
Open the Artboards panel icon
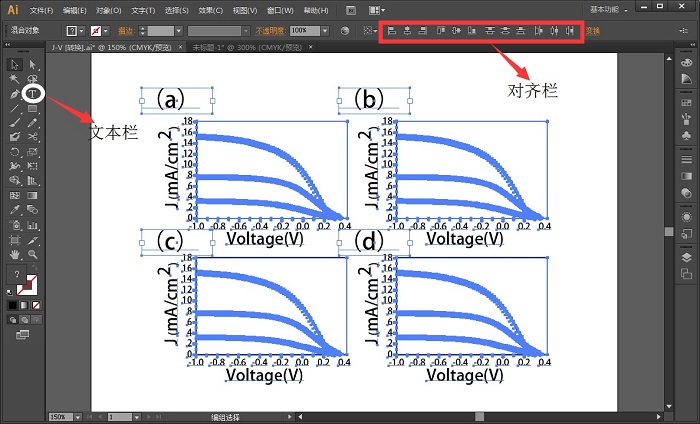pos(686,274)
